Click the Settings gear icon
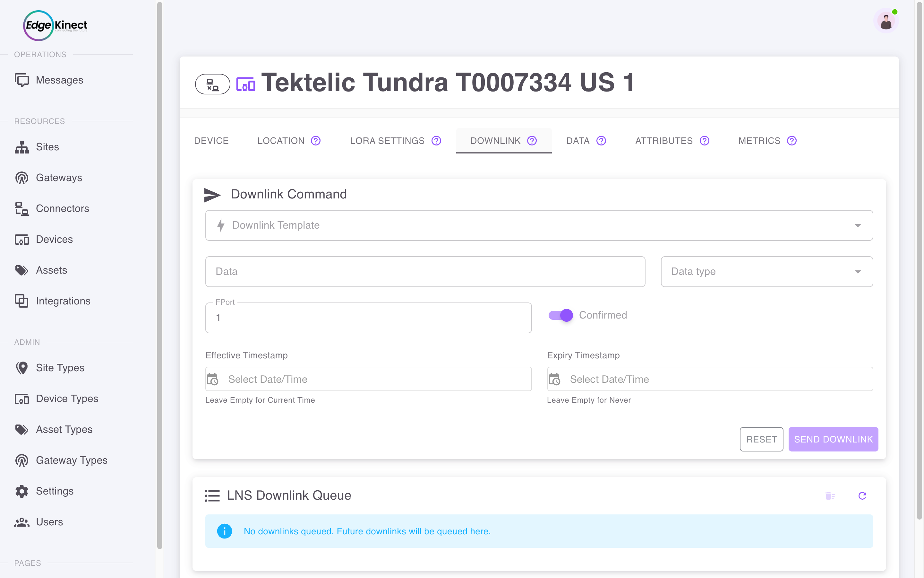The width and height of the screenshot is (924, 578). pos(22,491)
